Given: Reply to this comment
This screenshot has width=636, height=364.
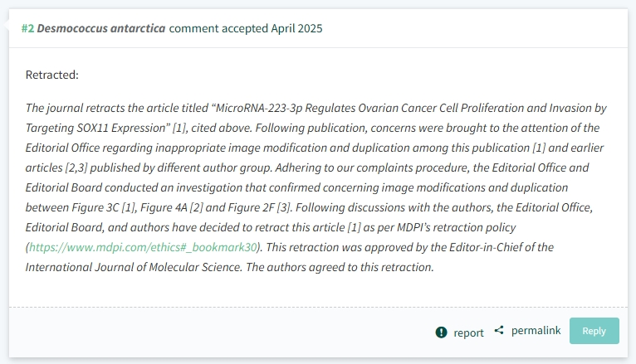Looking at the screenshot, I should point(594,331).
